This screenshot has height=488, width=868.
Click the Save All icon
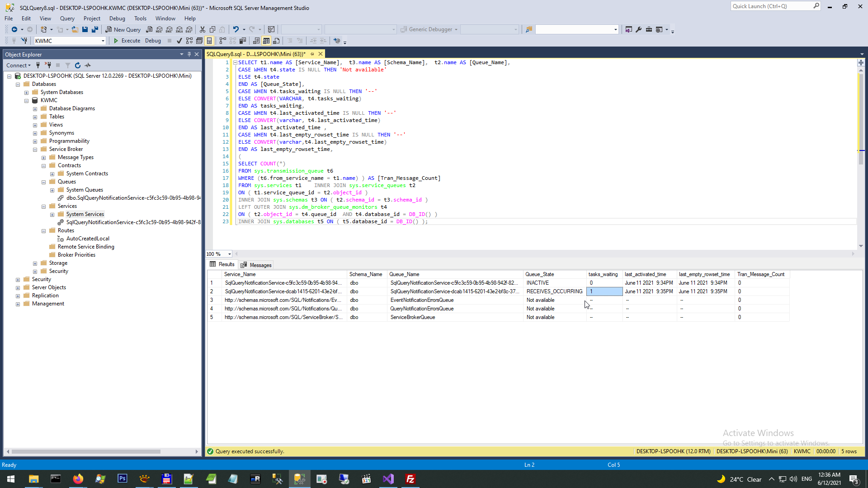click(x=94, y=29)
